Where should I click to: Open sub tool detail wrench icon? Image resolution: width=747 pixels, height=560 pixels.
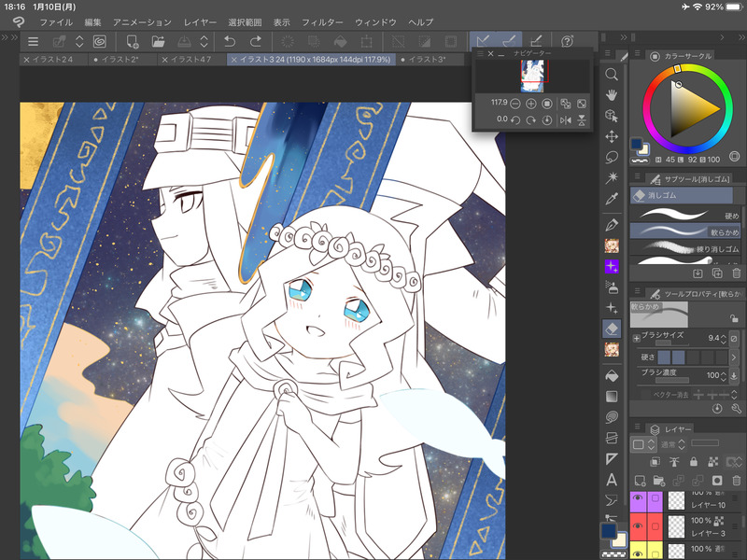tap(736, 409)
